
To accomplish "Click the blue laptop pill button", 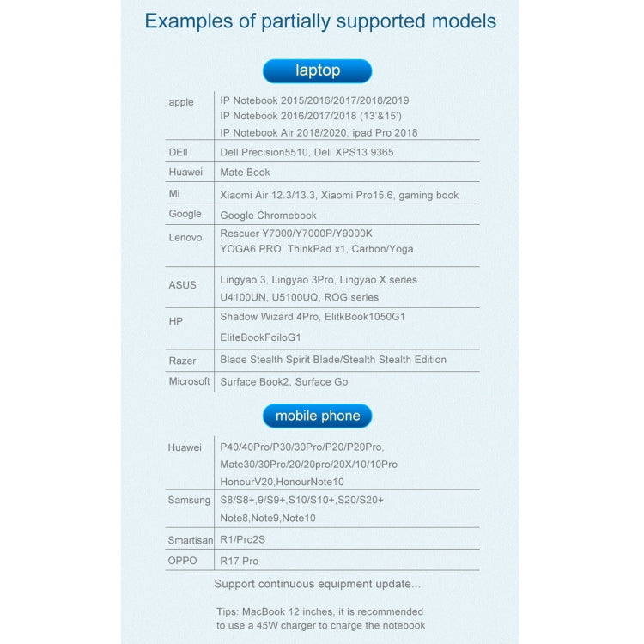I will coord(317,70).
